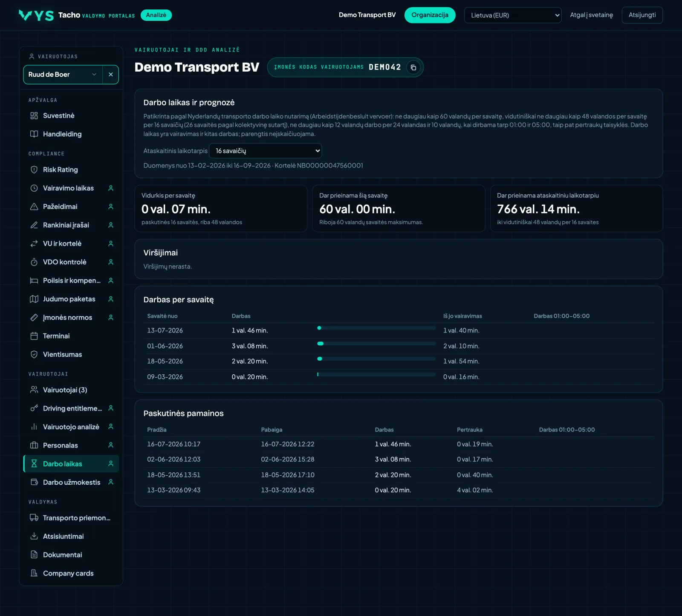The image size is (682, 616).
Task: Expand the Ruud de Boer driver dropdown
Action: tap(63, 75)
